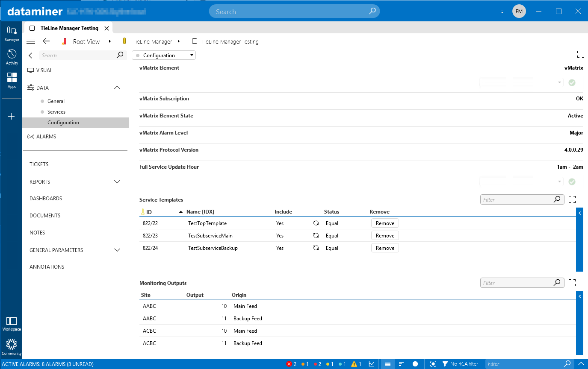The image size is (588, 369).
Task: Select the bar chart view icon in footer
Action: click(x=401, y=364)
